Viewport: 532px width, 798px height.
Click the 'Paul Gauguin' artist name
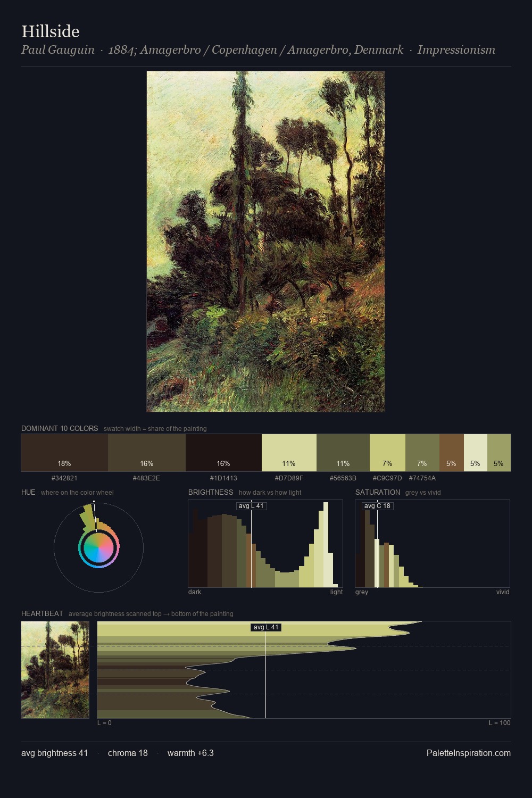[58, 50]
